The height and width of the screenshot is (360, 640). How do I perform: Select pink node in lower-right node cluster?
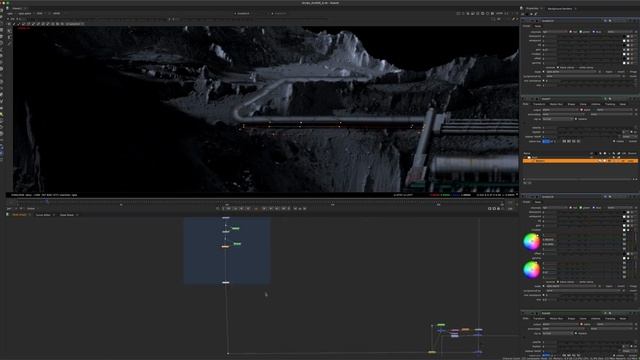click(x=455, y=331)
